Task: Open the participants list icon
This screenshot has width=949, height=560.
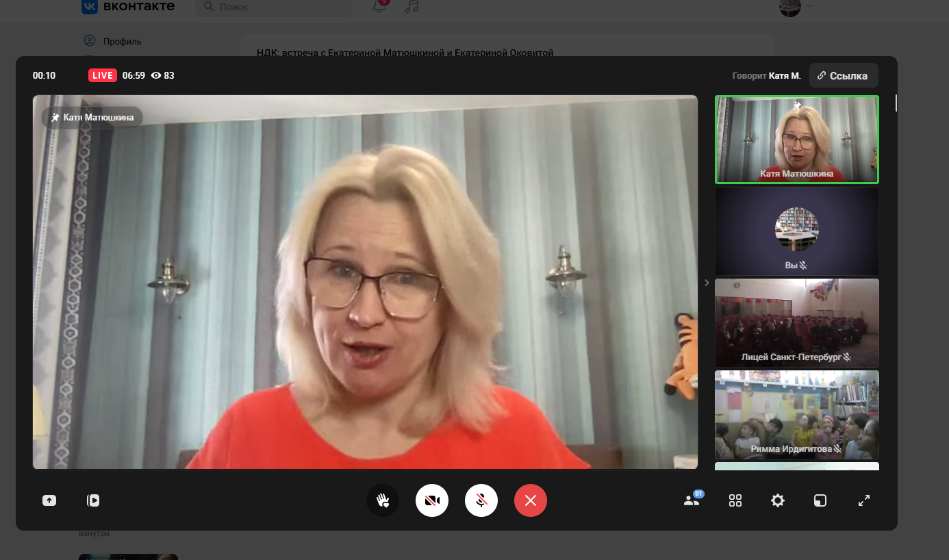Action: 692,500
